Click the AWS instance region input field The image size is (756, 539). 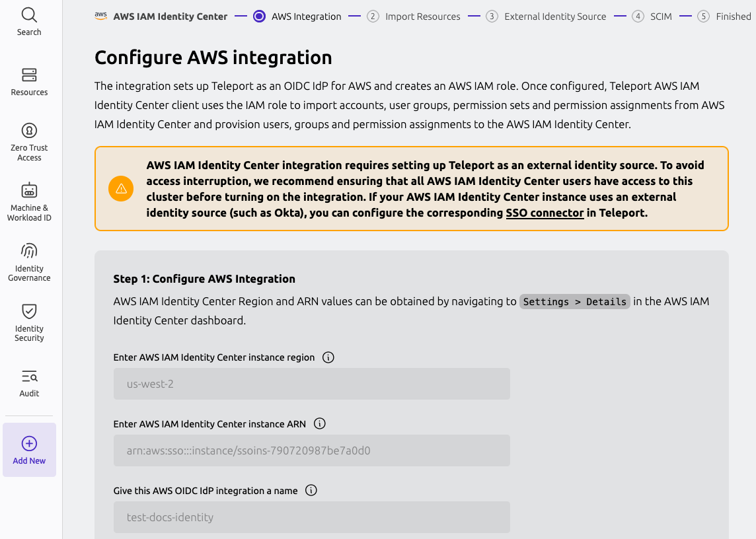pyautogui.click(x=311, y=383)
